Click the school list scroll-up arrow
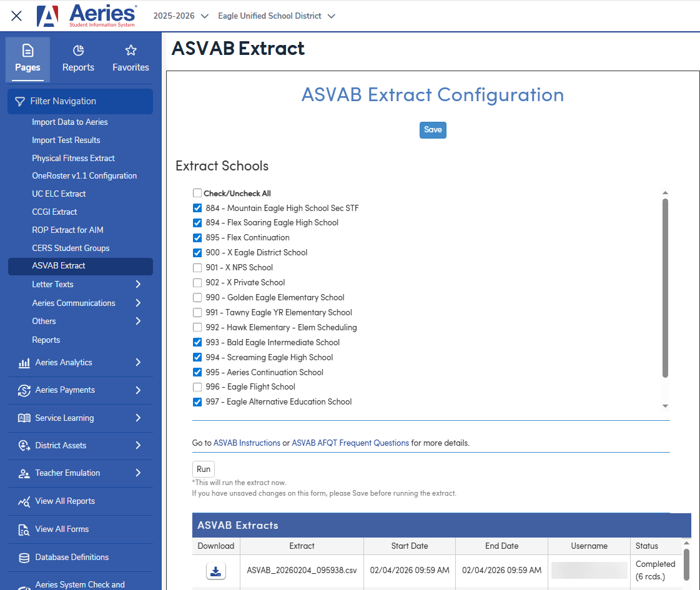700x590 pixels. tap(665, 193)
